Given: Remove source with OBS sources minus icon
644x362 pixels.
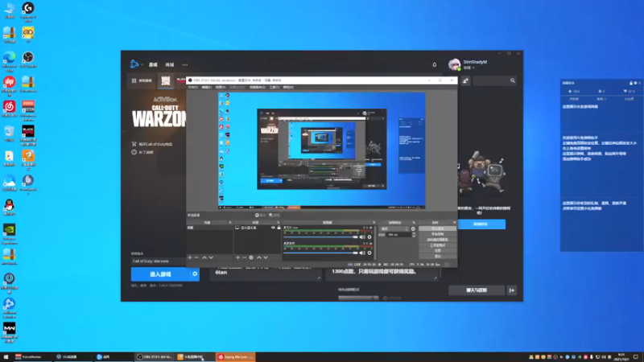Looking at the screenshot, I should pyautogui.click(x=245, y=257).
